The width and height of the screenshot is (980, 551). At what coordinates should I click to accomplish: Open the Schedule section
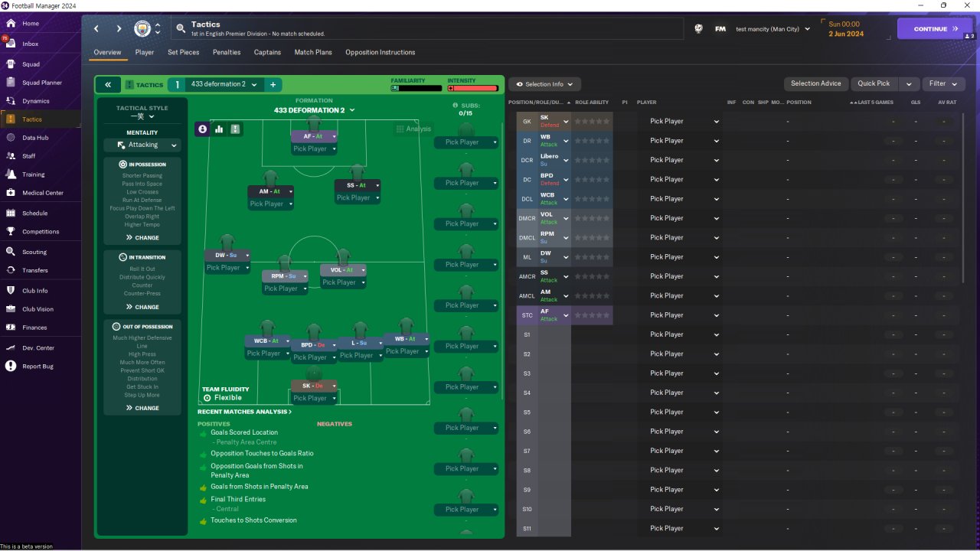(34, 214)
